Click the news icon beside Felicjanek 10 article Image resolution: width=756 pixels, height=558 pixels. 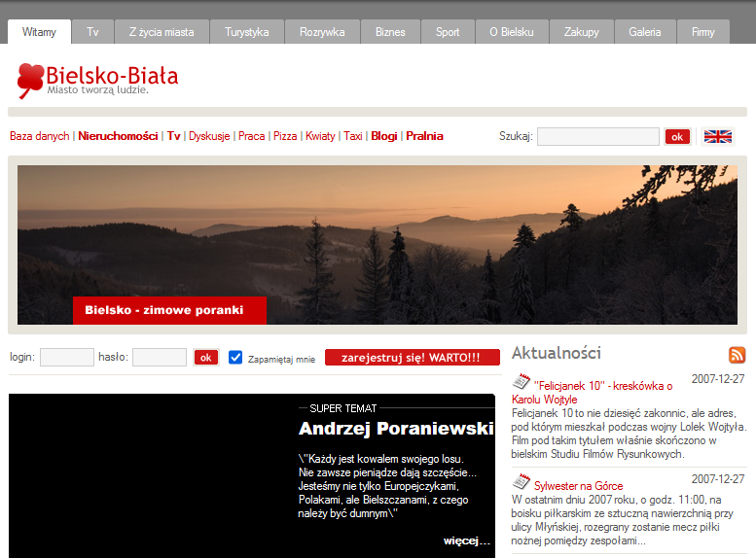[521, 381]
